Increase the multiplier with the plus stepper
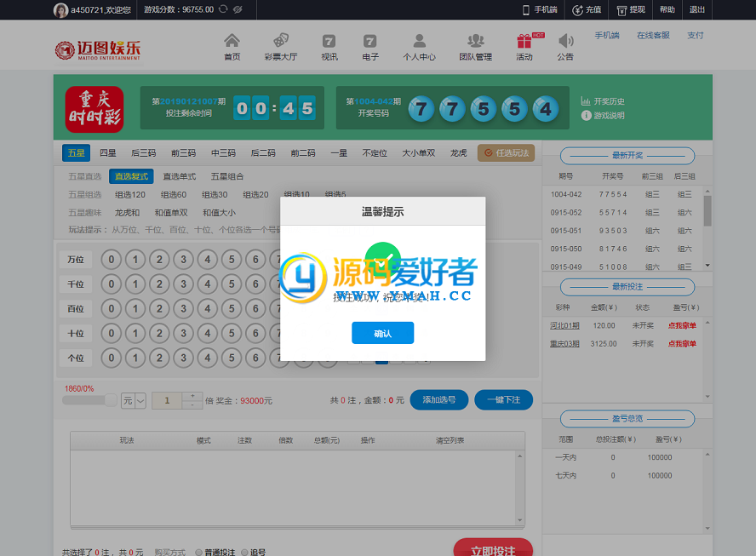Image resolution: width=756 pixels, height=556 pixels. click(x=193, y=396)
